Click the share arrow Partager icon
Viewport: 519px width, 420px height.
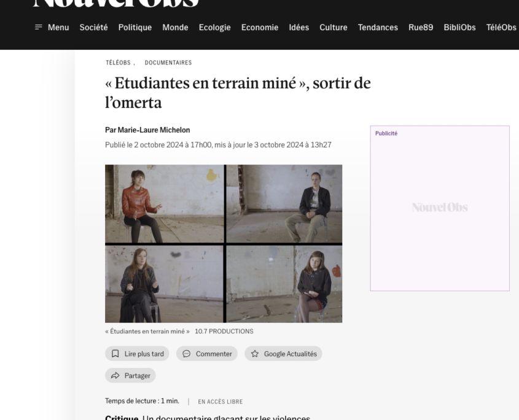click(x=115, y=375)
